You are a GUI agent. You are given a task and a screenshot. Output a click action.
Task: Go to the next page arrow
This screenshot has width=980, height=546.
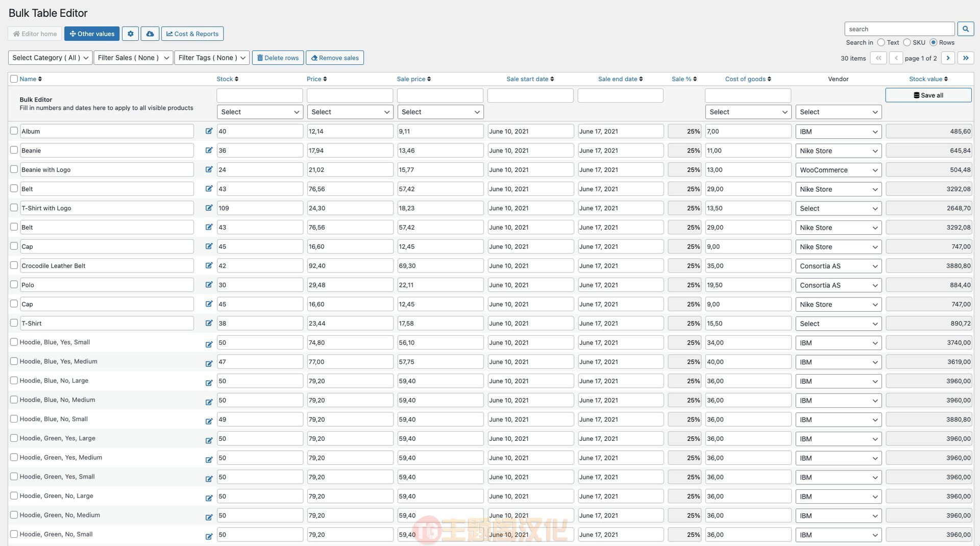click(x=948, y=58)
